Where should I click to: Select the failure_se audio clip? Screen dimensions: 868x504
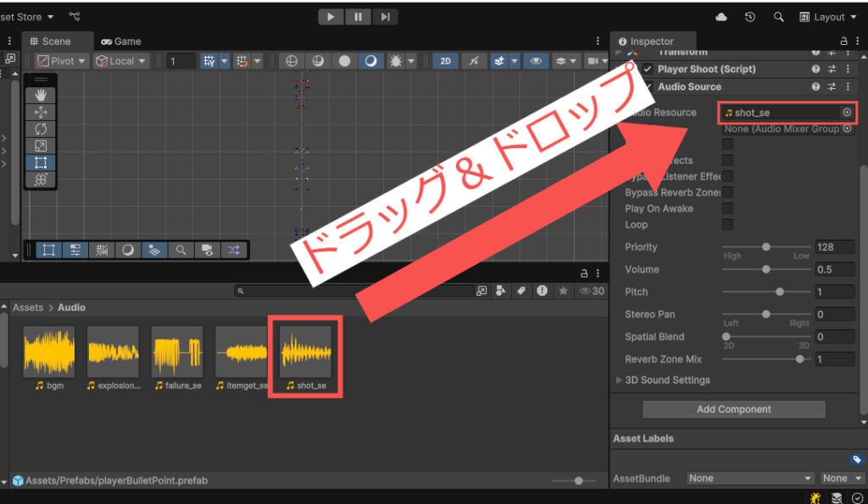click(178, 358)
